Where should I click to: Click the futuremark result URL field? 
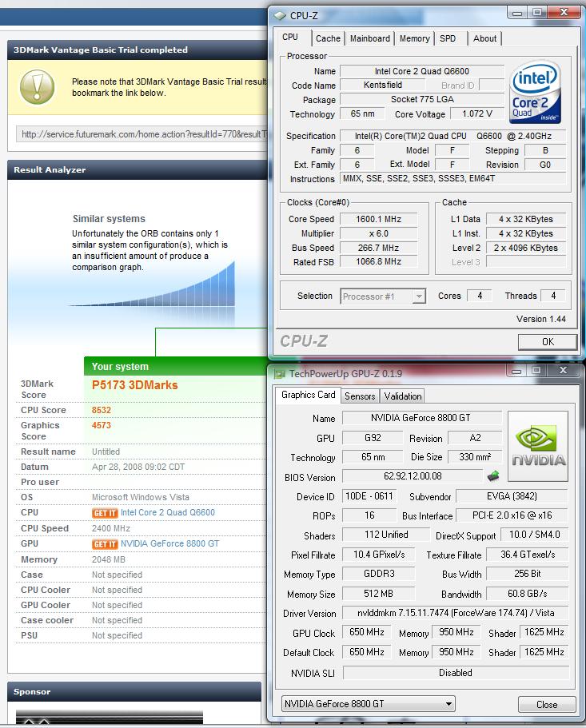pos(143,134)
